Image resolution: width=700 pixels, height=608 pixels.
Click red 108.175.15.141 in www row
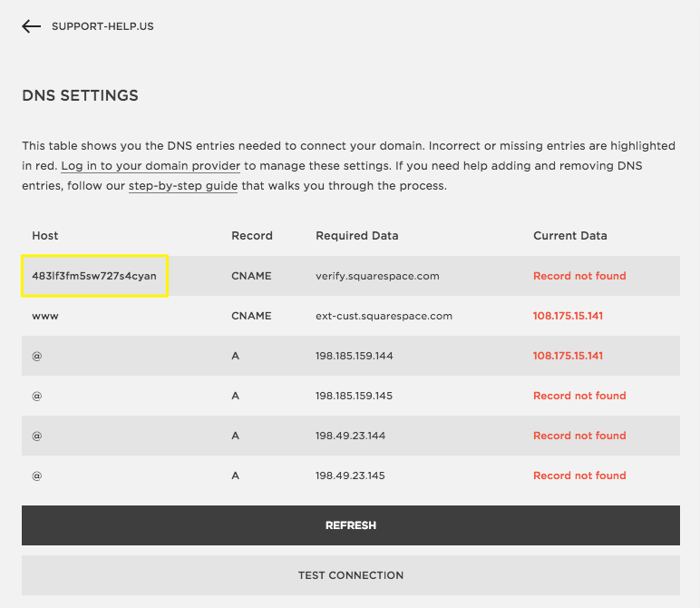568,316
